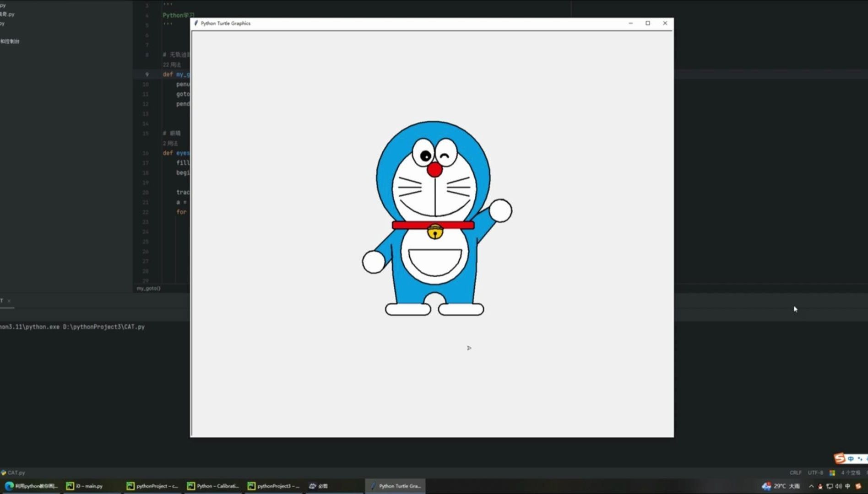Click the python.exe CAT.py console command line
This screenshot has height=494, width=868.
[x=72, y=327]
